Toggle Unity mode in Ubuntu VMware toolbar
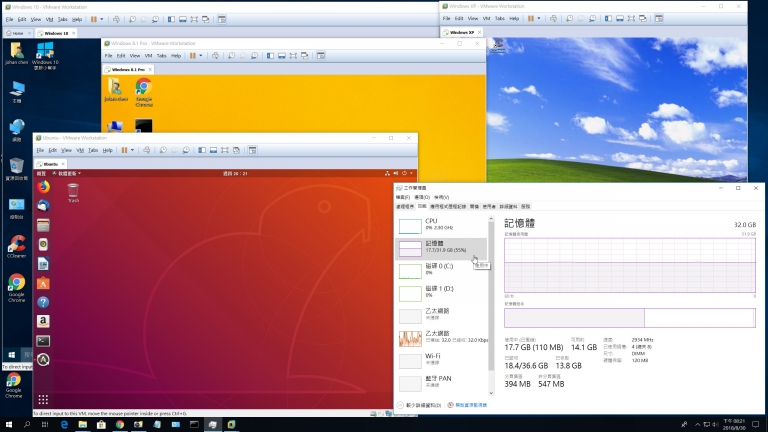This screenshot has width=768, height=432. tap(237, 150)
